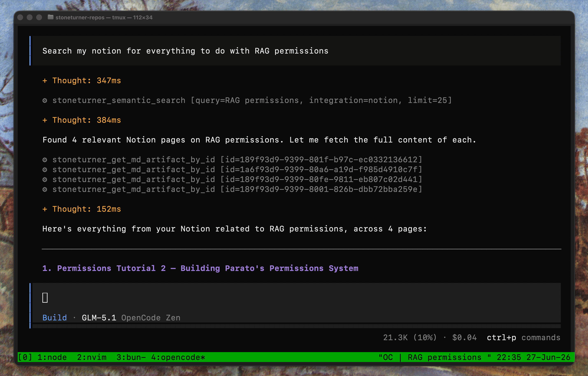Zoom the terminal window with third traffic-light button
Viewport: 588px width, 376px height.
pyautogui.click(x=39, y=17)
